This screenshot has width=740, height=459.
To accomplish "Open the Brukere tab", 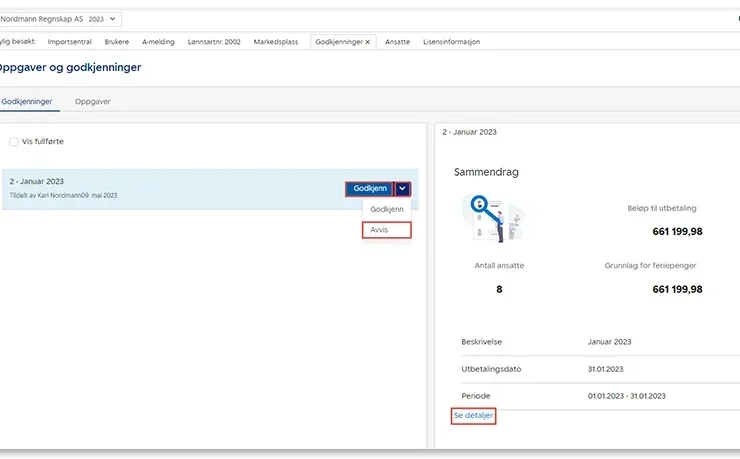I will (x=117, y=42).
